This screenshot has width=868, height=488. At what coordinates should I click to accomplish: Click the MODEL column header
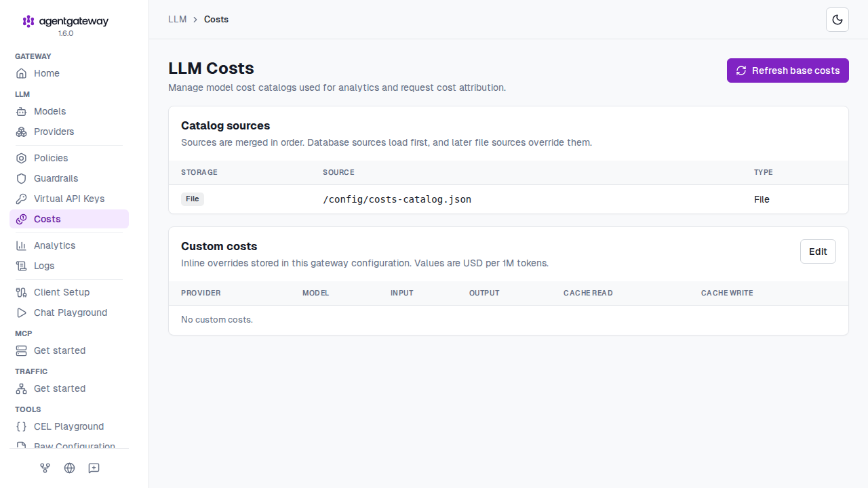tap(316, 293)
